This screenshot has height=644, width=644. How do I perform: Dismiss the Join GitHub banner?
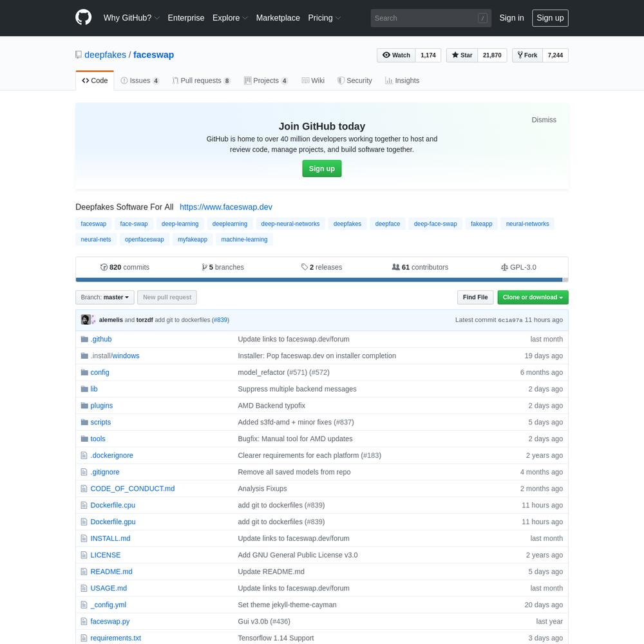point(544,120)
